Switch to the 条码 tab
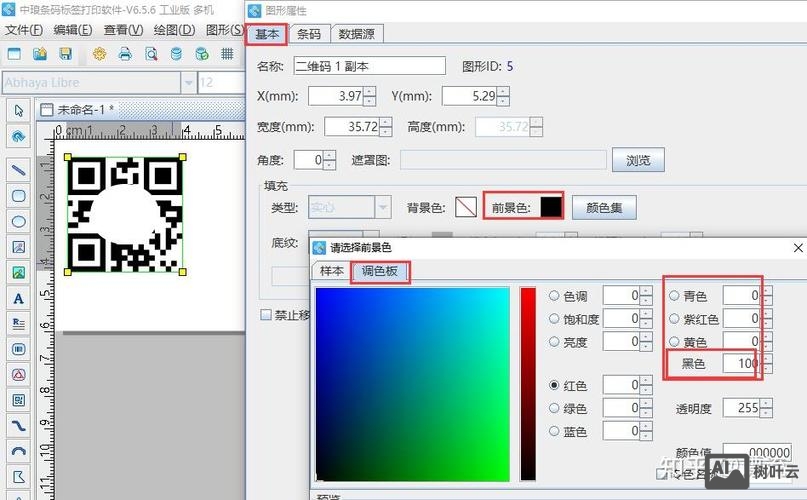Image resolution: width=807 pixels, height=500 pixels. 309,34
